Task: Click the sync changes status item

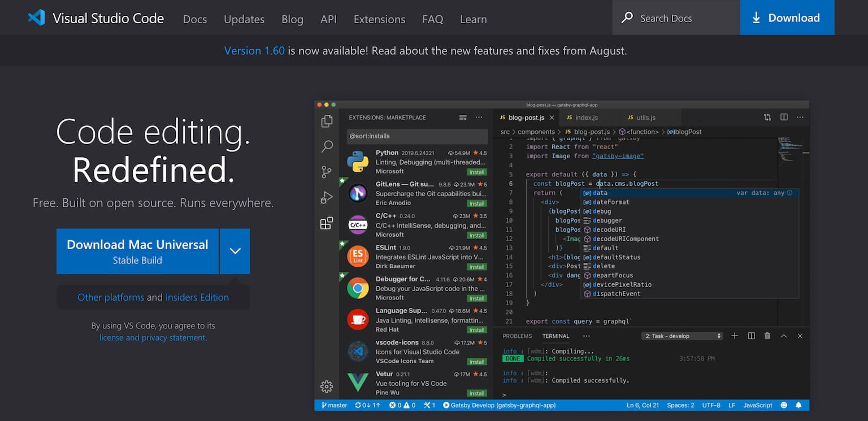Action: pyautogui.click(x=368, y=405)
